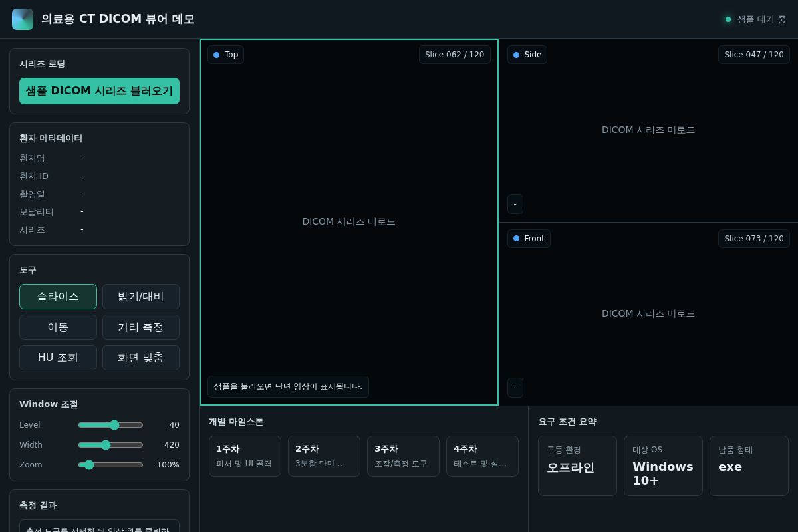
Task: Click the 납품 형태 exe card
Action: [749, 465]
